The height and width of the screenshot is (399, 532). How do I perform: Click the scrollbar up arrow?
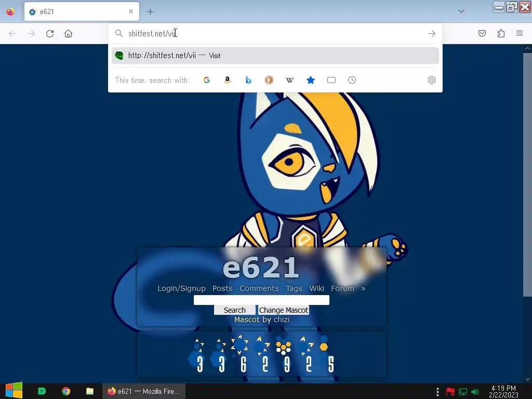[x=528, y=48]
